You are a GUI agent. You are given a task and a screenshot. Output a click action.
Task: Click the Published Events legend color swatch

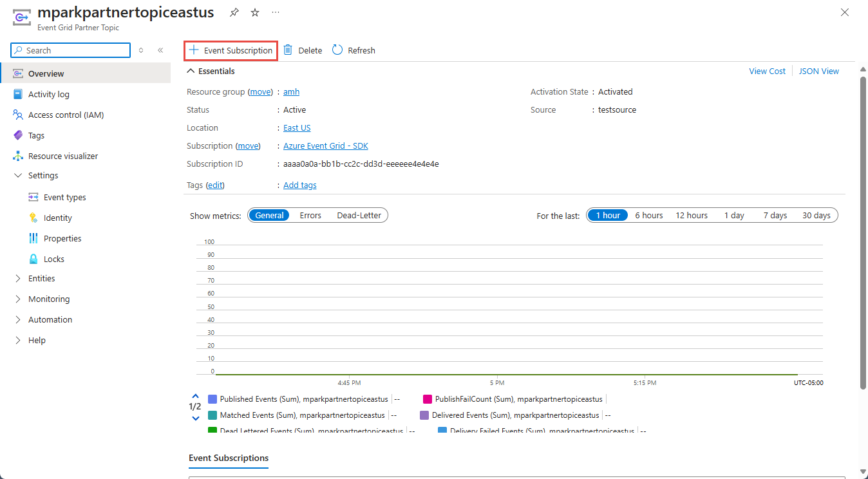(x=210, y=399)
